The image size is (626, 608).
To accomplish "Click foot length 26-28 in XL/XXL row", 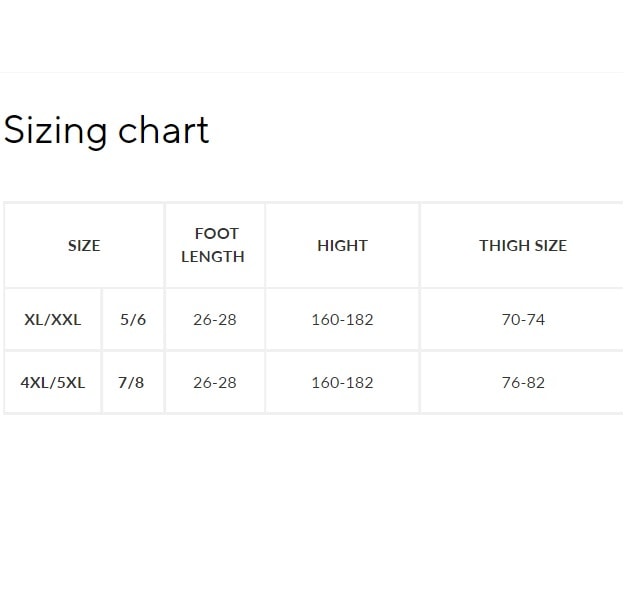I will 215,320.
